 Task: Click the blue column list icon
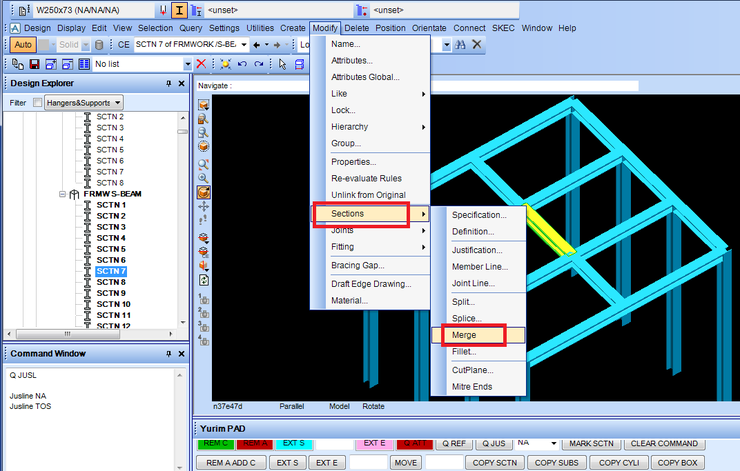tap(84, 64)
